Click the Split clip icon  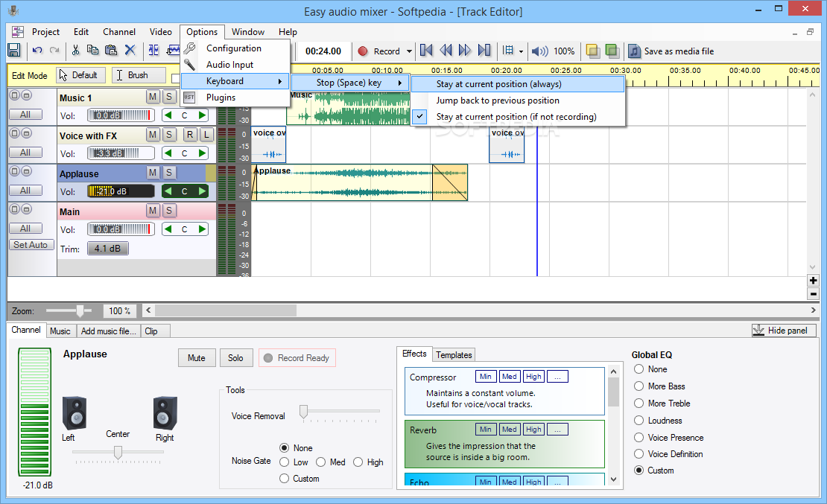[153, 51]
